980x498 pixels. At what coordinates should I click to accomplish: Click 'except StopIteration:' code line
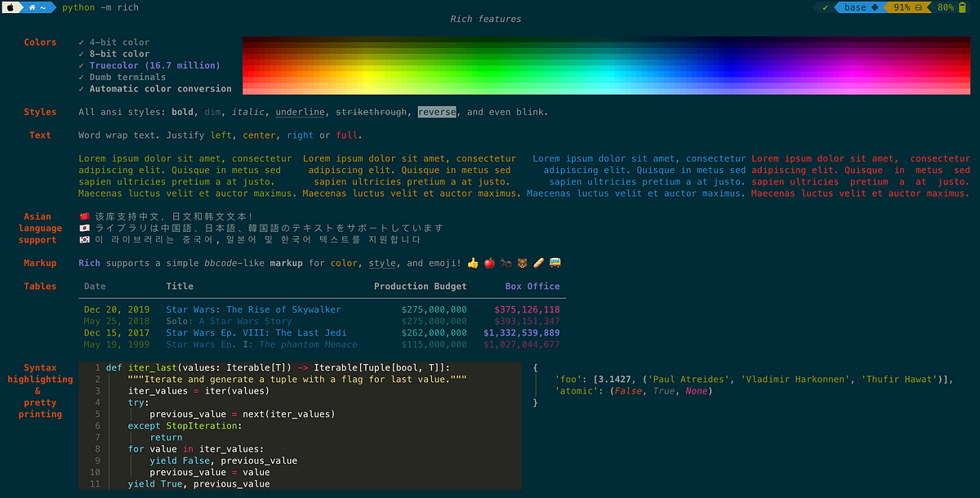point(185,426)
